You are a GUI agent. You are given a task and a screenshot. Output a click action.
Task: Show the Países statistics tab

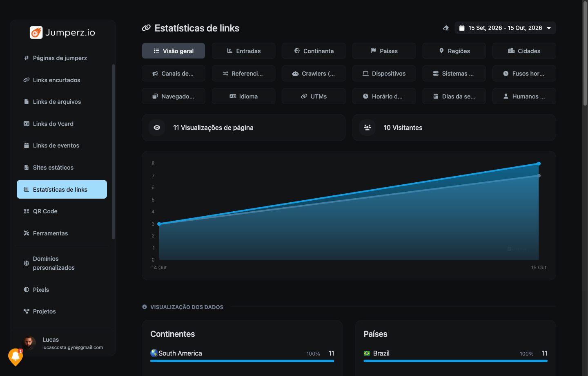tap(384, 51)
